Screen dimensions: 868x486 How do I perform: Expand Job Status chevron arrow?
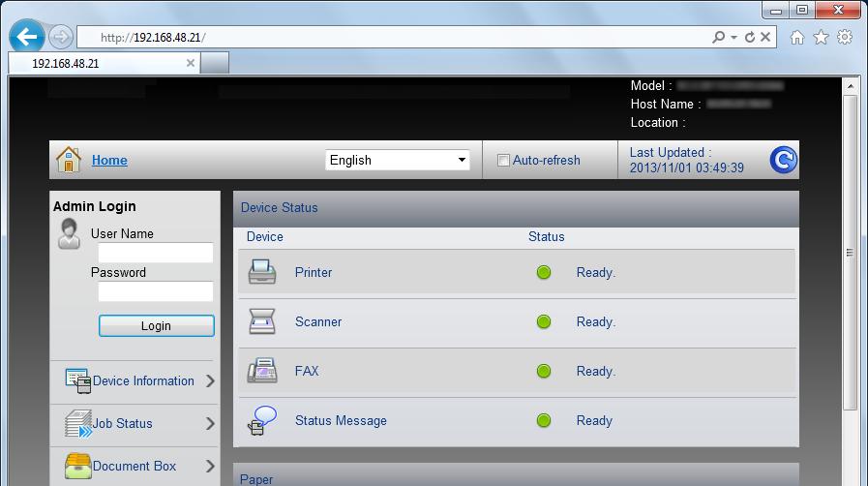coord(210,423)
